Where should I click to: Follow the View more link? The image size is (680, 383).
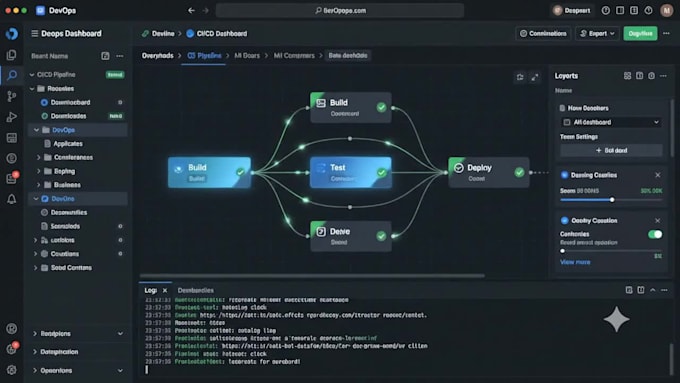coord(575,262)
